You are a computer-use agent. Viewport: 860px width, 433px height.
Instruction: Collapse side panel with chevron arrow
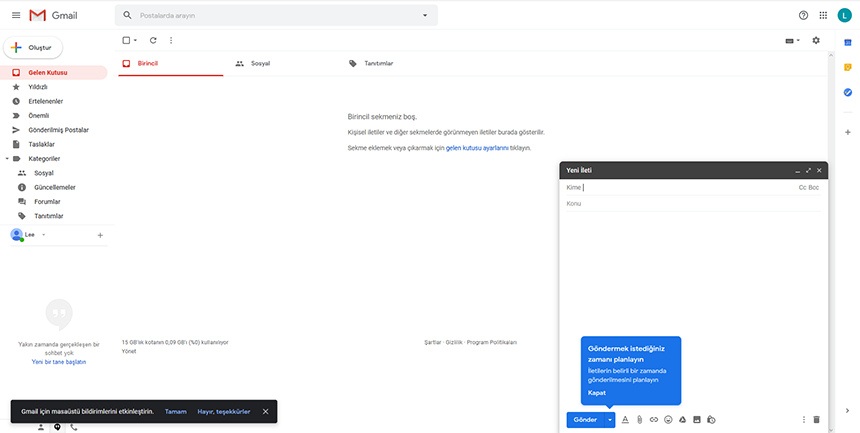(x=847, y=410)
